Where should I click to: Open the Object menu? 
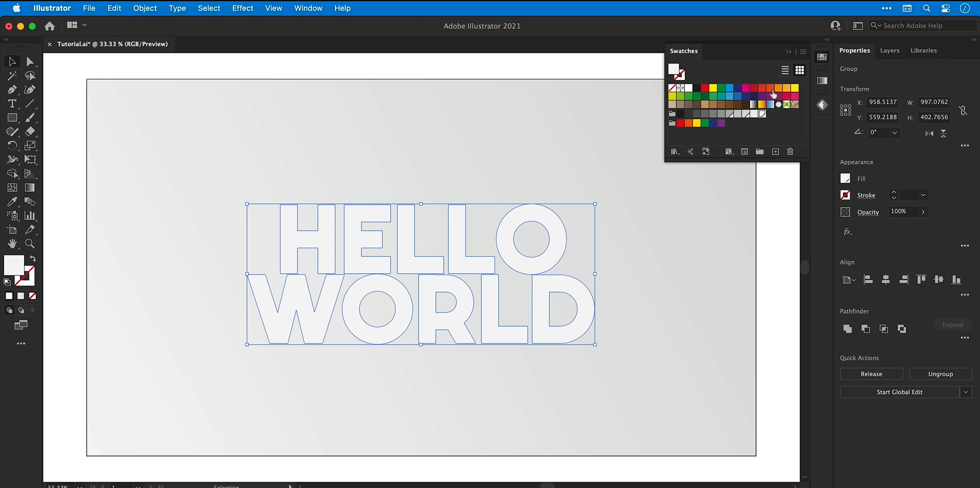coord(145,8)
